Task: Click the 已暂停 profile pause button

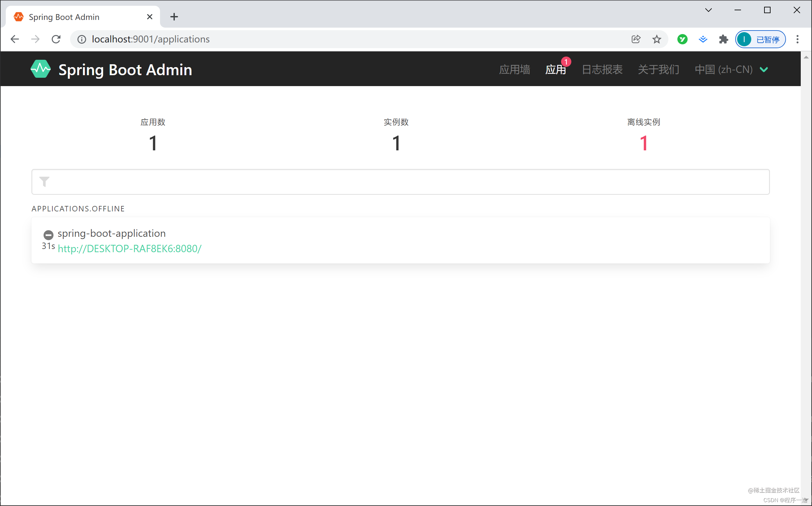Action: pyautogui.click(x=760, y=39)
